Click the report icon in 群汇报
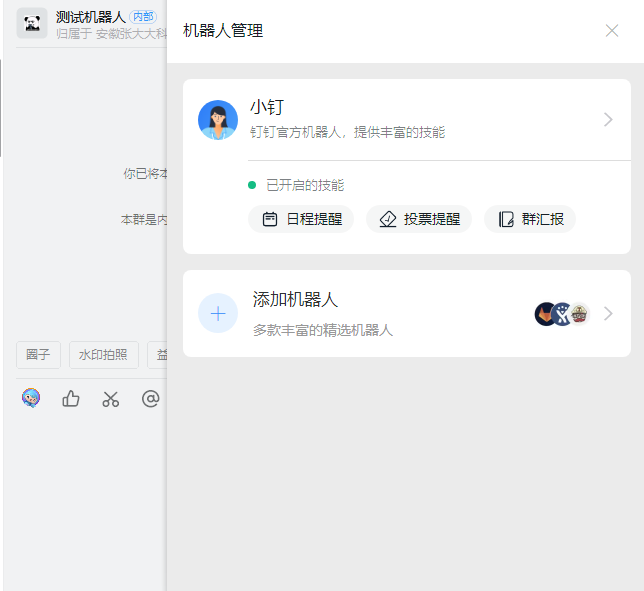 point(506,219)
